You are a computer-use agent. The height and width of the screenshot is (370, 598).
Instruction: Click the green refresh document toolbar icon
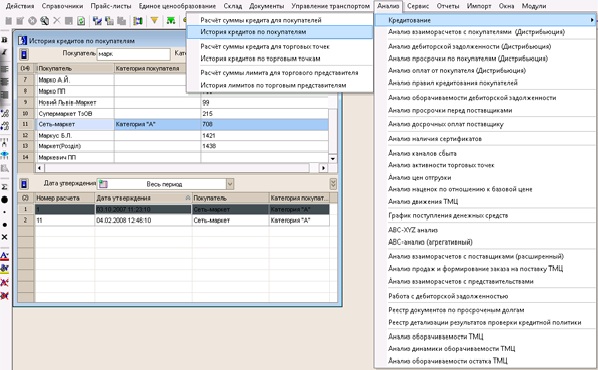click(x=81, y=21)
